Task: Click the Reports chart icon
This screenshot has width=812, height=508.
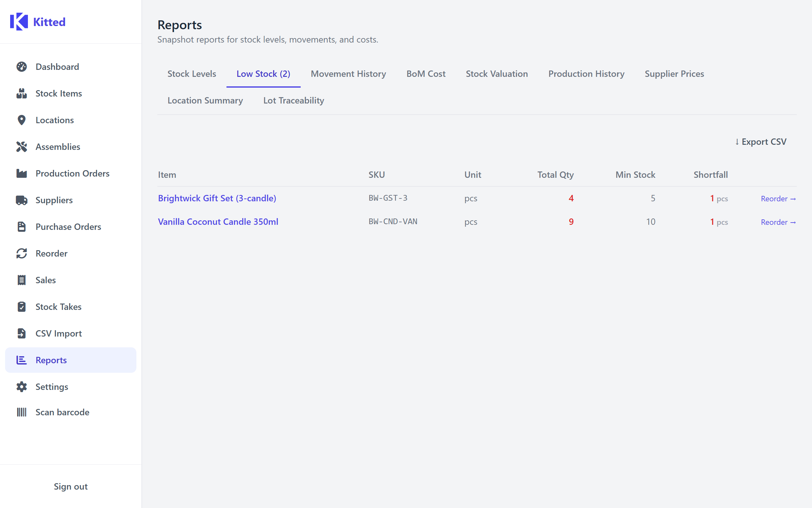Action: (22, 360)
